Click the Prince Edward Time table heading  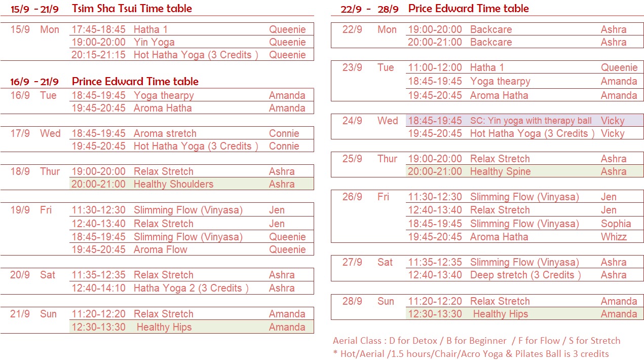[x=135, y=82]
